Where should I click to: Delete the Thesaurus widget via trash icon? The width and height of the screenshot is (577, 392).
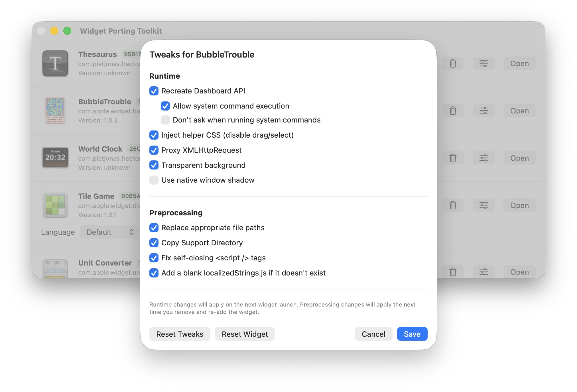[453, 63]
